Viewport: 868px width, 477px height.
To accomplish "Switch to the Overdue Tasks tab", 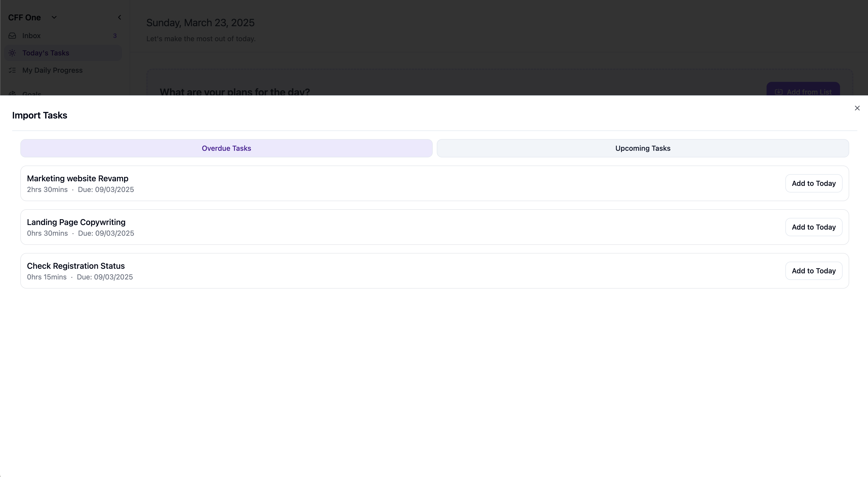I will [227, 148].
